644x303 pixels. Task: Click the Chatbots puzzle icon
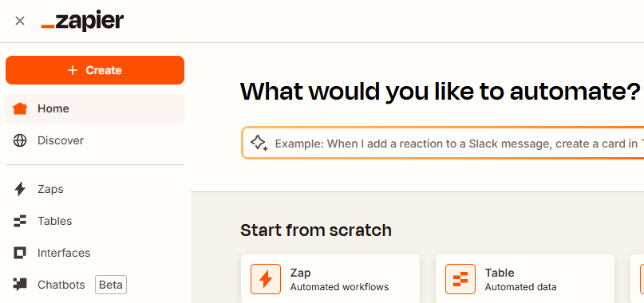[20, 284]
